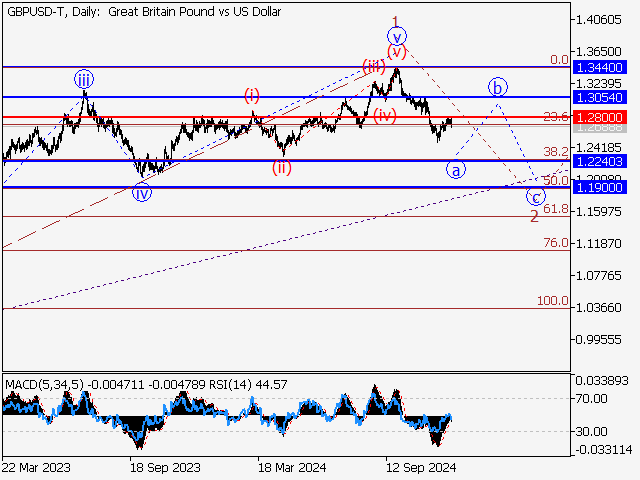640x480 pixels.
Task: Select the circled a wave projection label
Action: [x=456, y=169]
